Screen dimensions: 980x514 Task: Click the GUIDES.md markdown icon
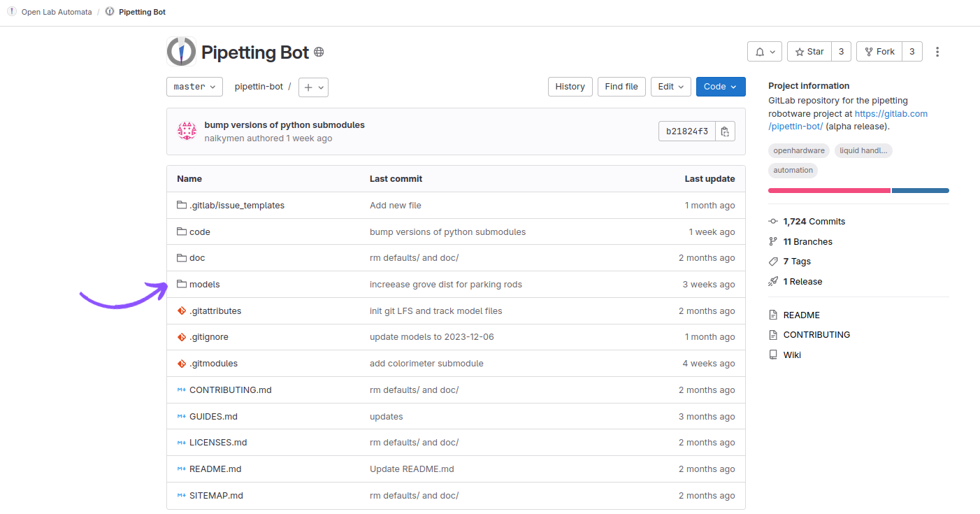pyautogui.click(x=182, y=416)
